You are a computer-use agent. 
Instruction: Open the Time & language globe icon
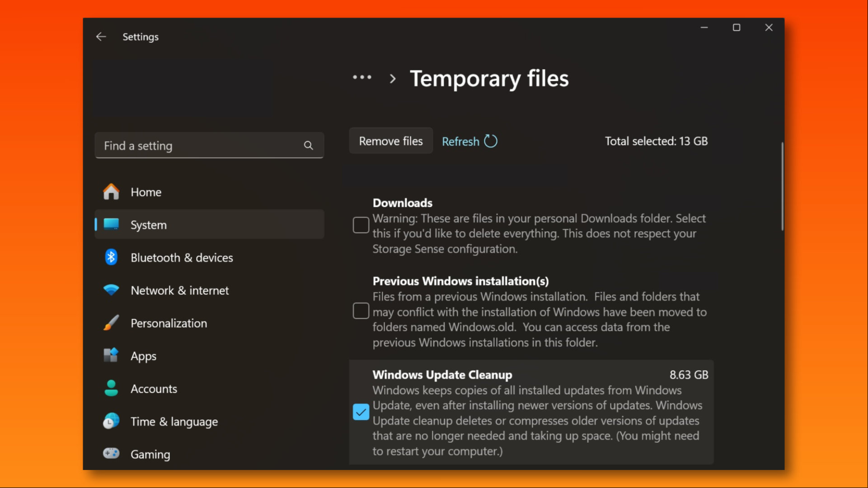coord(111,421)
